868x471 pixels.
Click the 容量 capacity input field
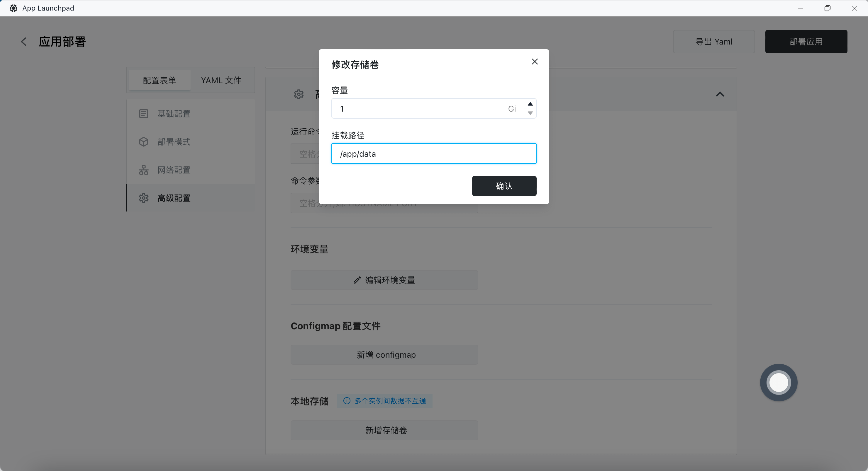[x=421, y=108]
